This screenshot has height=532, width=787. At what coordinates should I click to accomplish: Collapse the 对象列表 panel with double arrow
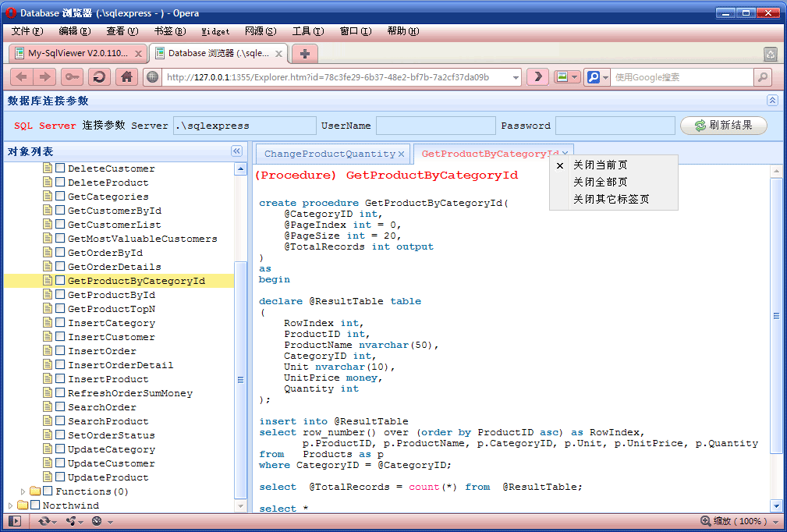(236, 151)
